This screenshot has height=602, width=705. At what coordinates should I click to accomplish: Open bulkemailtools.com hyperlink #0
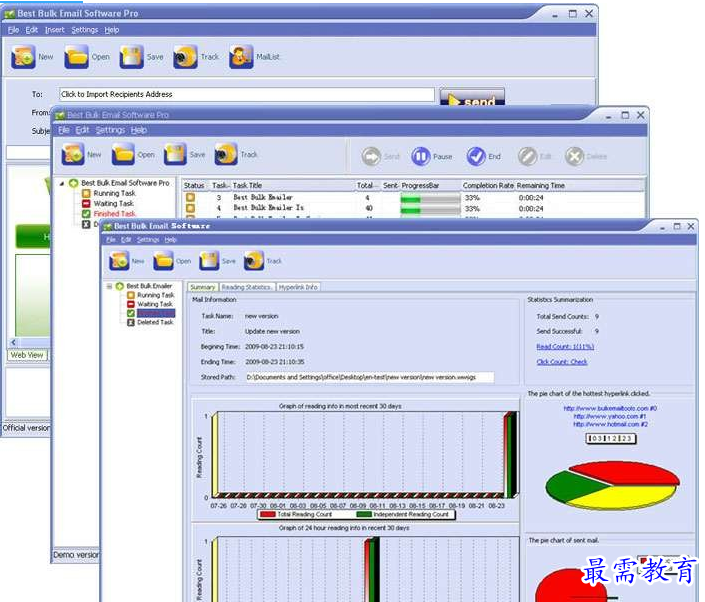pos(610,408)
